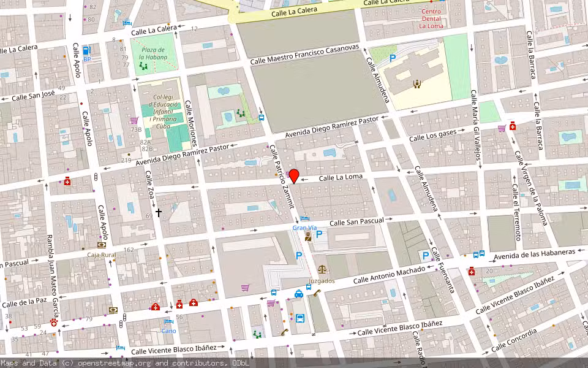The image size is (588, 368).
Task: Click the parking icon beside Calle Fuensanta
Action: tap(424, 255)
